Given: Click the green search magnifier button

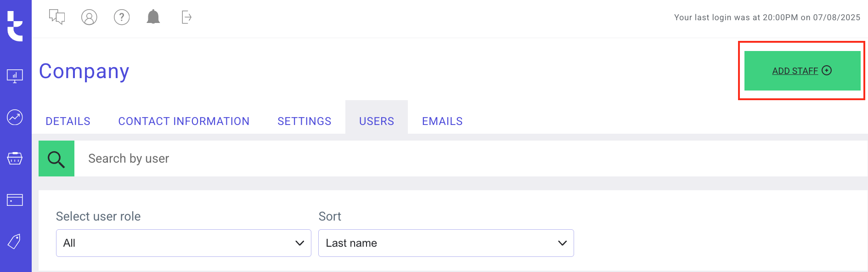Looking at the screenshot, I should (x=56, y=159).
